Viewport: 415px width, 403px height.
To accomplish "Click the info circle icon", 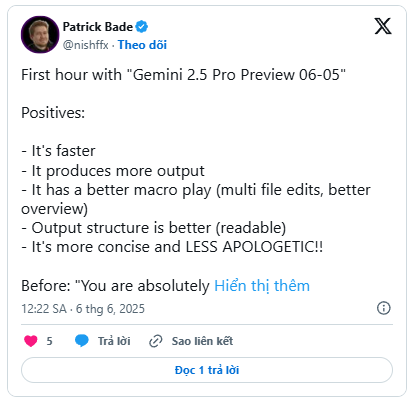I will pyautogui.click(x=383, y=308).
